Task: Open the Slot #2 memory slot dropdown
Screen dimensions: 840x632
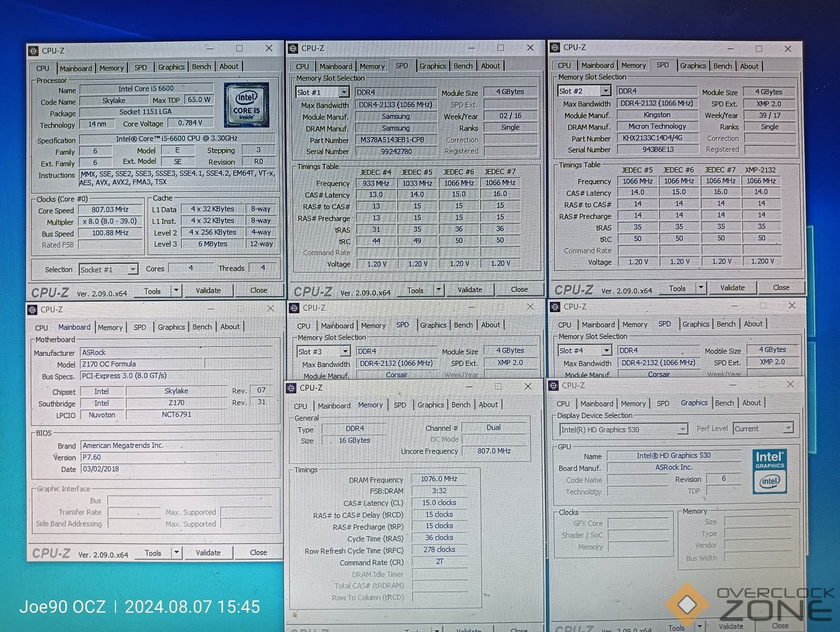Action: pos(605,91)
